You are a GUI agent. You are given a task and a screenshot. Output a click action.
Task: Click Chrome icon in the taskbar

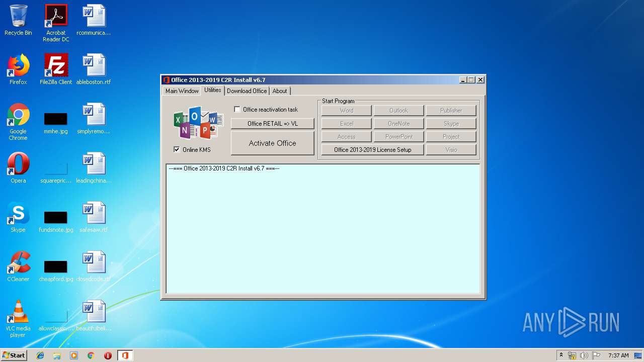click(91, 355)
